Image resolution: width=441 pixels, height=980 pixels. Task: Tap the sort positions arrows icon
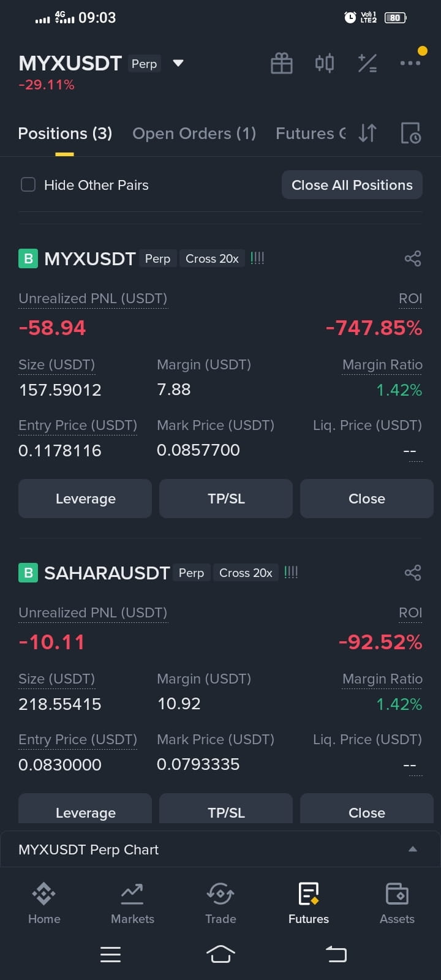(x=367, y=133)
